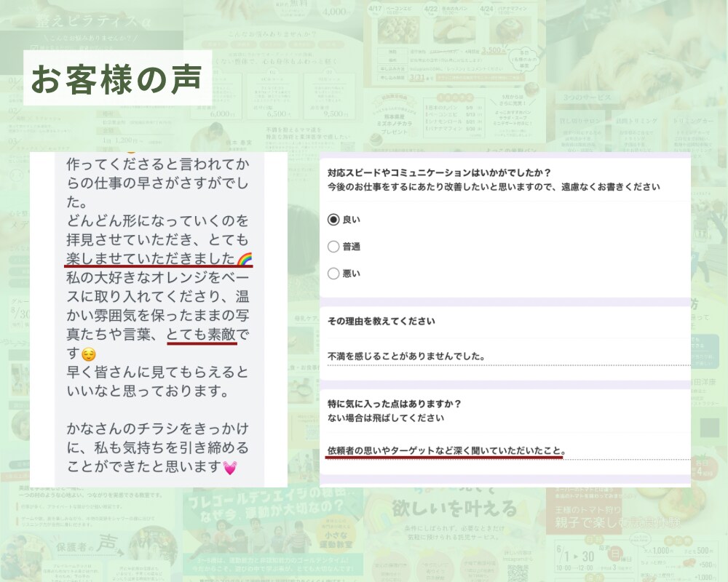Click the rainbow emoji in the message
The width and height of the screenshot is (728, 582).
[x=245, y=259]
